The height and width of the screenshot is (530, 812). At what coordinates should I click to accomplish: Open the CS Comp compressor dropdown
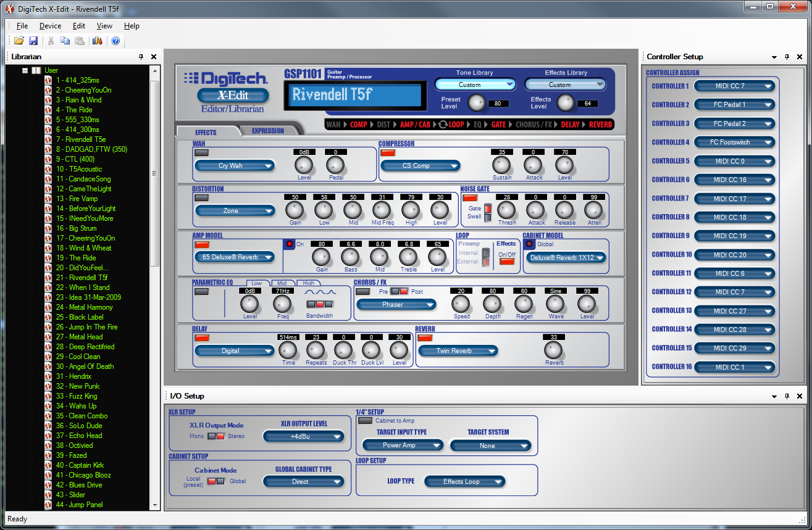(421, 165)
